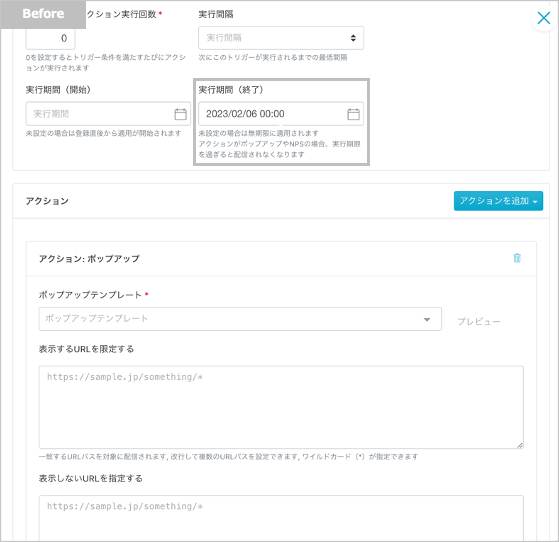Viewport: 559px width, 542px height.
Task: Click the 実行期間（終了） label
Action: pyautogui.click(x=231, y=90)
